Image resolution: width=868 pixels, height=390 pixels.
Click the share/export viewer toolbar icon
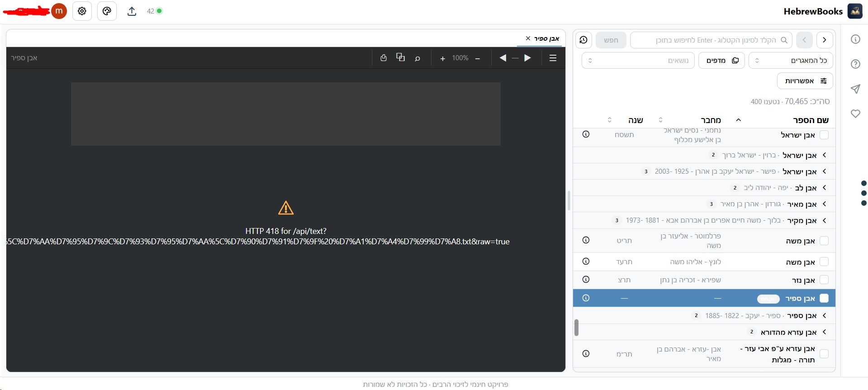click(x=384, y=58)
